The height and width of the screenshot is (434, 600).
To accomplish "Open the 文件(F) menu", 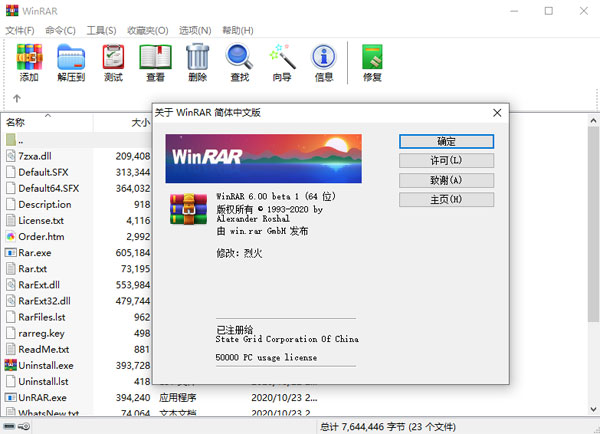I will (x=21, y=31).
